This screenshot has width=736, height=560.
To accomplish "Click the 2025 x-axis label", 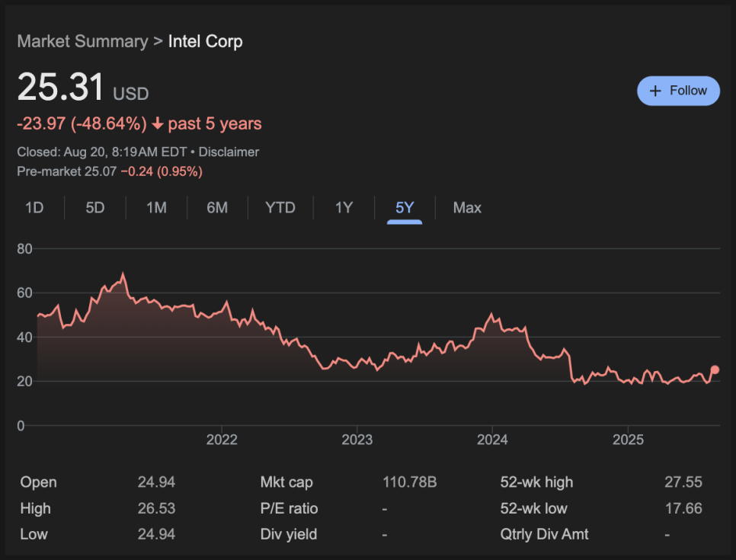I will 628,440.
